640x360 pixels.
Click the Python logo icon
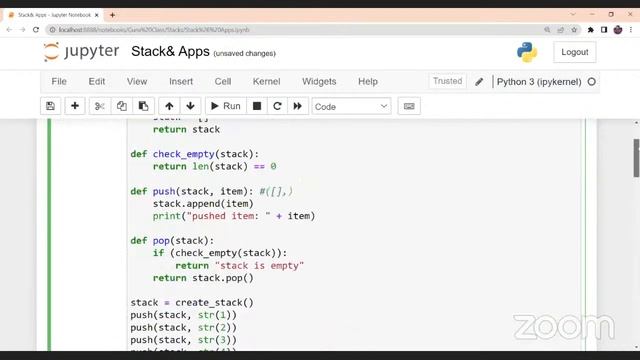click(527, 52)
